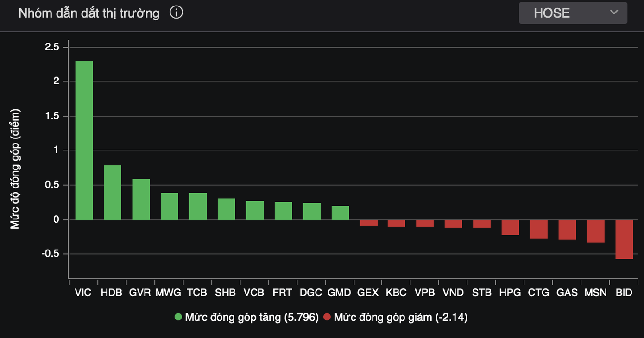Click the info icon next to the title
Screen dimensions: 644x338
coord(176,13)
